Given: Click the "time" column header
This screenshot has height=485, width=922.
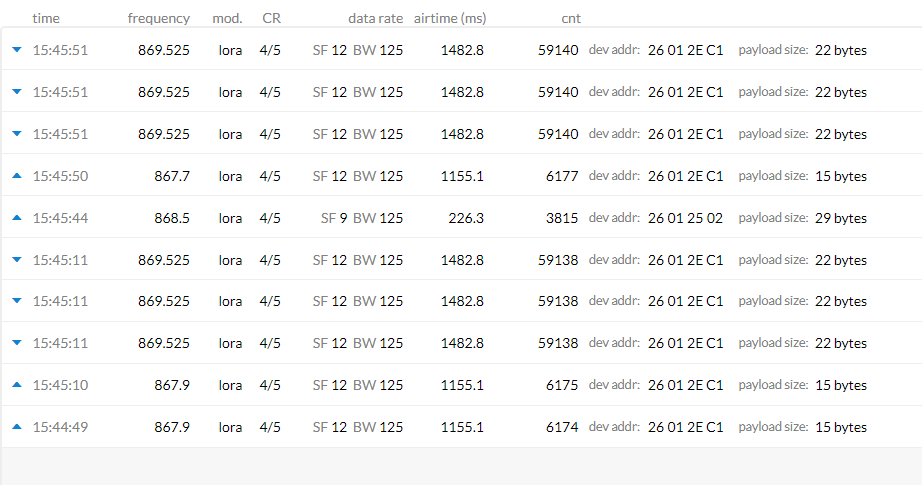Looking at the screenshot, I should [x=45, y=18].
